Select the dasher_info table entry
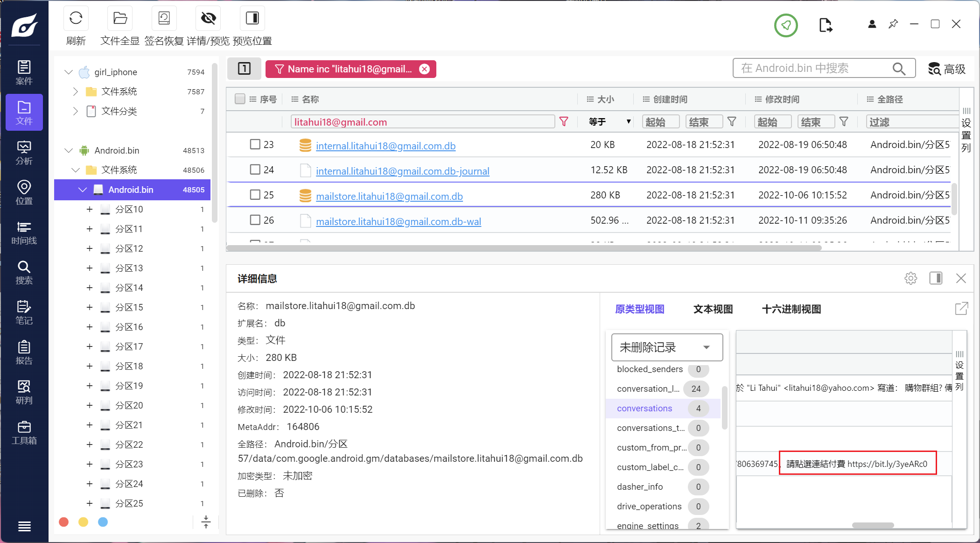The height and width of the screenshot is (543, 980). (x=663, y=487)
